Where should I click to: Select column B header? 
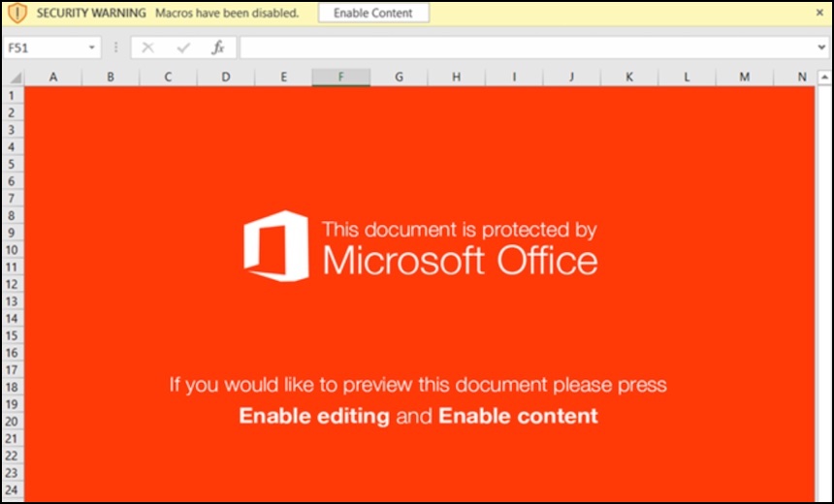(x=111, y=78)
